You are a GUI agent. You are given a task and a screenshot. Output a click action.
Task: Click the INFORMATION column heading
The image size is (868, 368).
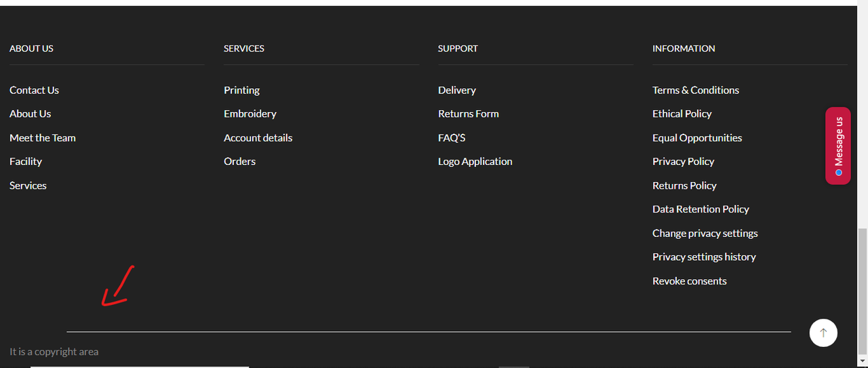pos(684,49)
